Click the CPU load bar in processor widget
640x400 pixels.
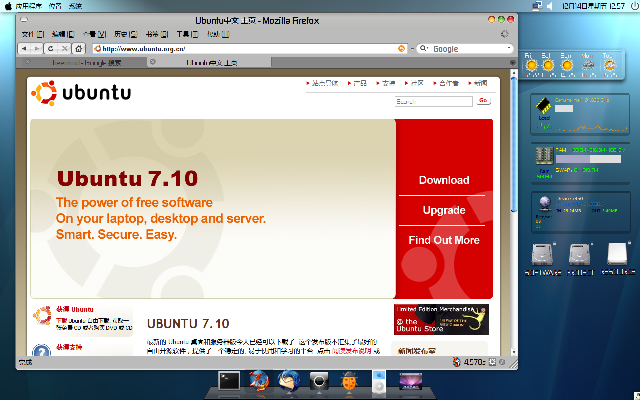tap(564, 109)
